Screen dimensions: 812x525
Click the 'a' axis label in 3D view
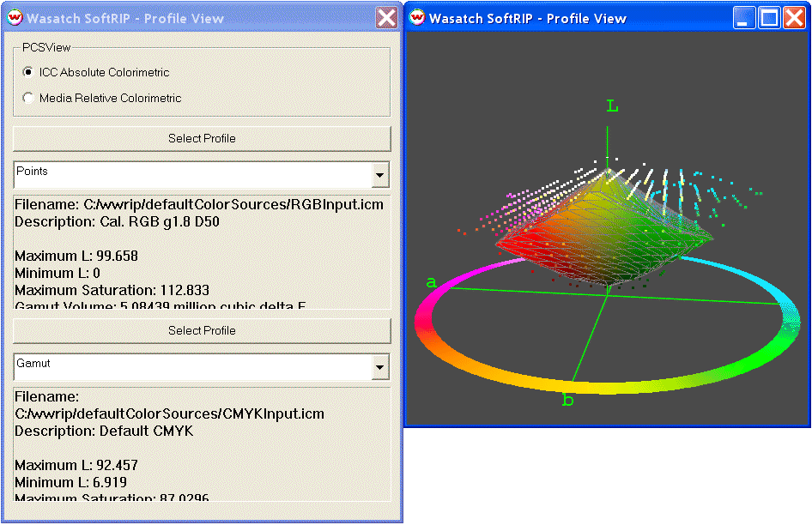432,283
